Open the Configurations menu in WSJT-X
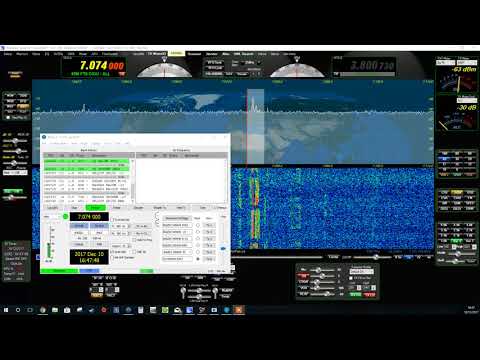480x360 pixels. click(58, 143)
